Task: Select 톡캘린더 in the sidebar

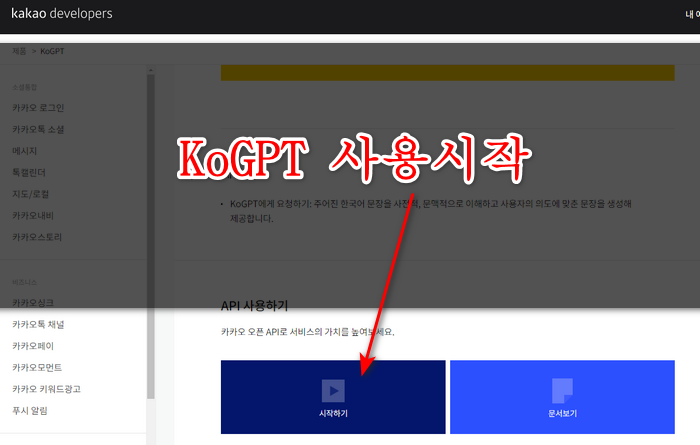Action: (x=29, y=172)
